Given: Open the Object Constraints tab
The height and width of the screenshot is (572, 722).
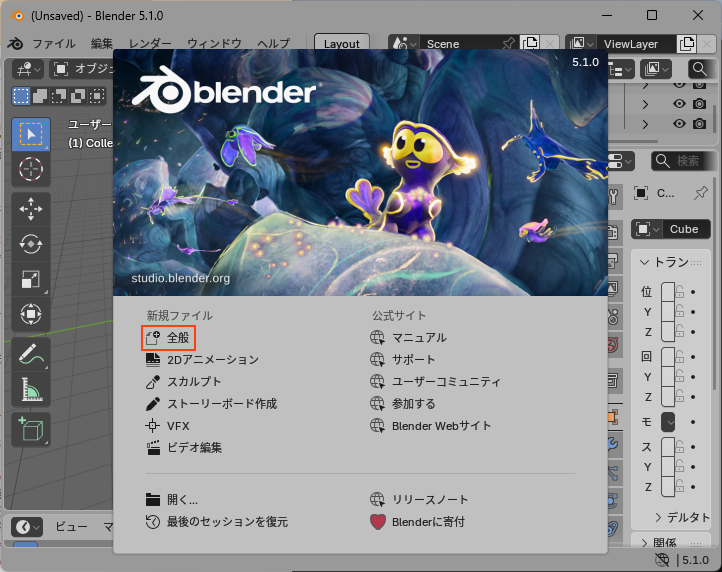Looking at the screenshot, I should [613, 527].
